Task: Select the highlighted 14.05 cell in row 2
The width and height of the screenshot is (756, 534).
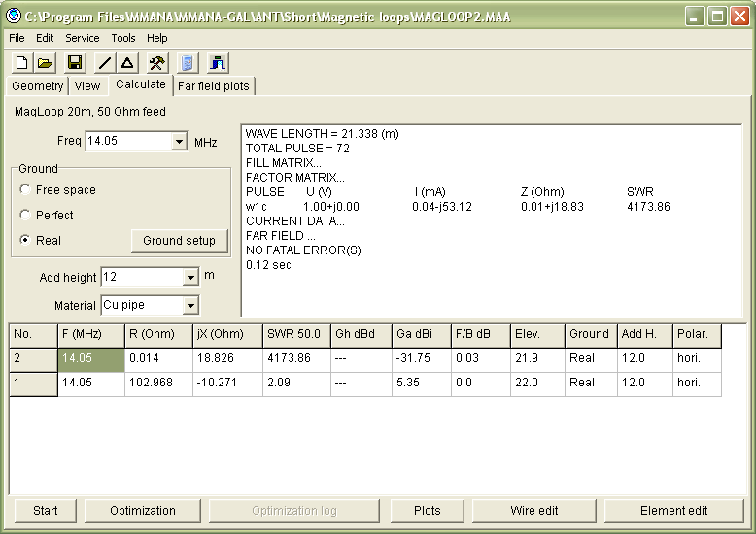Action: (91, 358)
